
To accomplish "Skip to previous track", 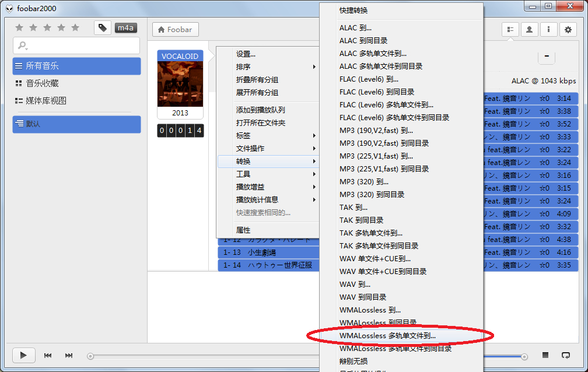I will [x=48, y=356].
